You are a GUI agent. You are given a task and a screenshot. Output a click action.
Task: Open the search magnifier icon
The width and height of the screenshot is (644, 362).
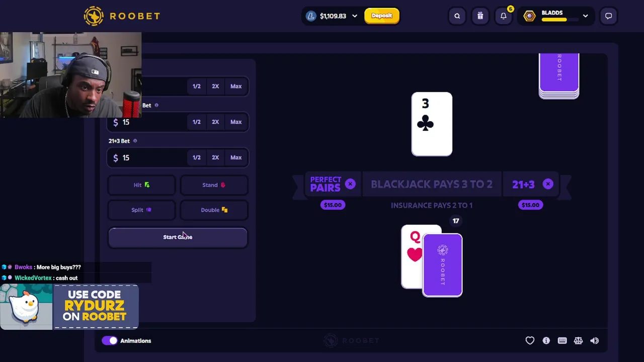click(457, 16)
